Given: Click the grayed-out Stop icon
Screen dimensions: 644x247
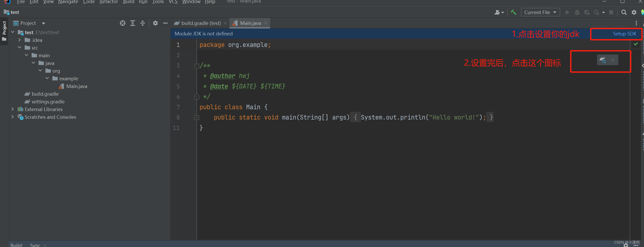Looking at the screenshot, I should pos(611,12).
